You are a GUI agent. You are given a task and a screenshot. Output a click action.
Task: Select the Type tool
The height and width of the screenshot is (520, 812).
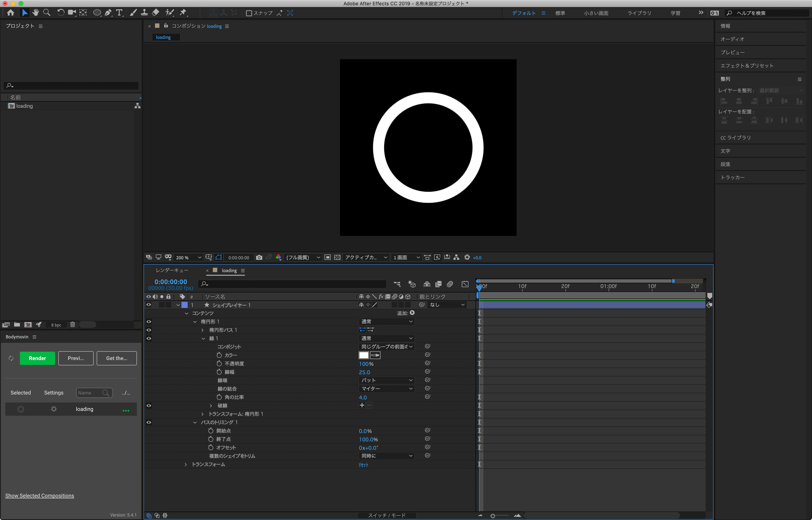coord(119,13)
